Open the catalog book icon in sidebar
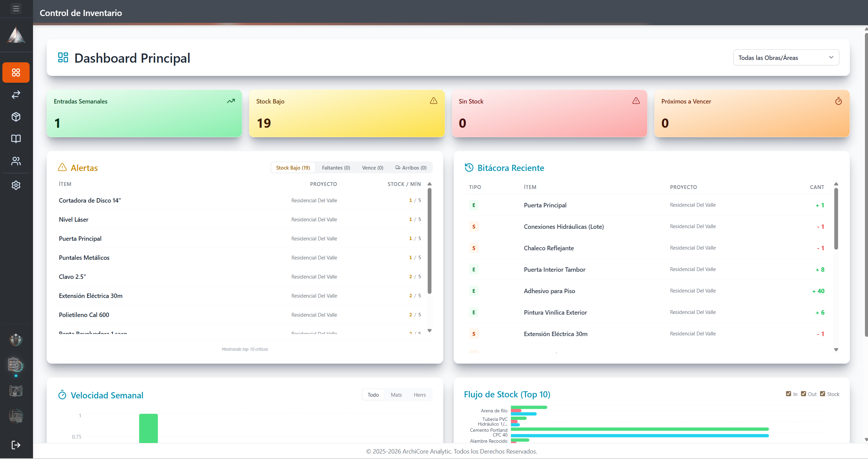The height and width of the screenshot is (459, 868). (x=16, y=139)
